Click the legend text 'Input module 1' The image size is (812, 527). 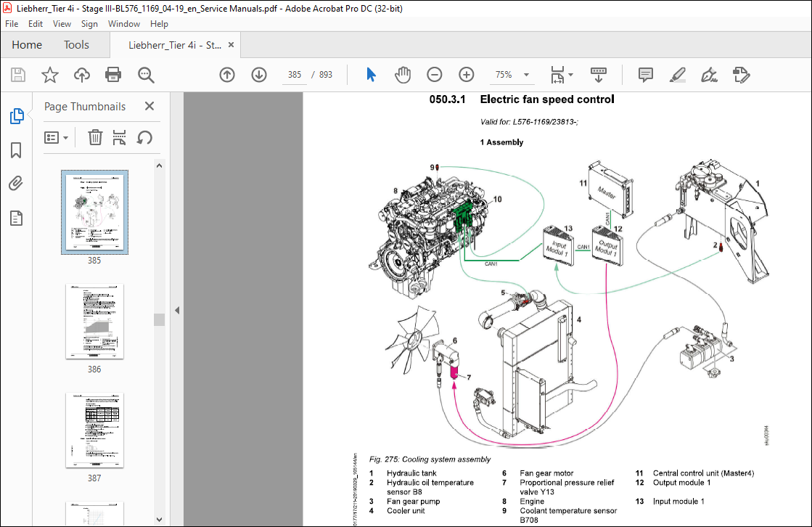[678, 502]
